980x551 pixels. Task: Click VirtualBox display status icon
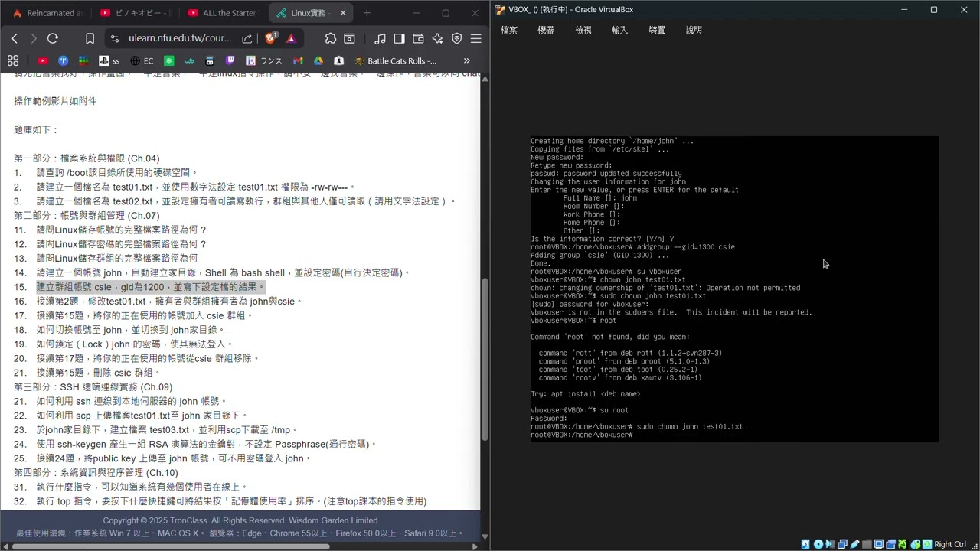(880, 544)
